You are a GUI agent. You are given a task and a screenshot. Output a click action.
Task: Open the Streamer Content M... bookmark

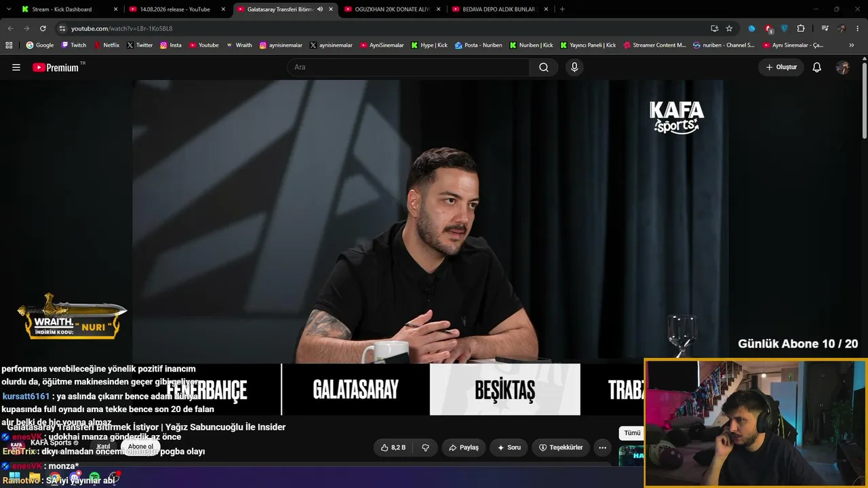tap(654, 45)
